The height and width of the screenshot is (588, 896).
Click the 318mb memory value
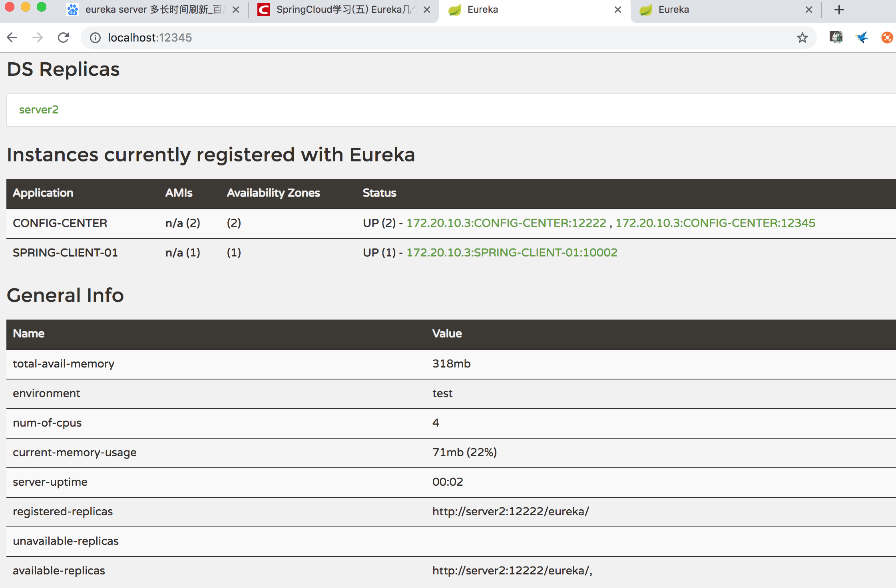coord(452,364)
